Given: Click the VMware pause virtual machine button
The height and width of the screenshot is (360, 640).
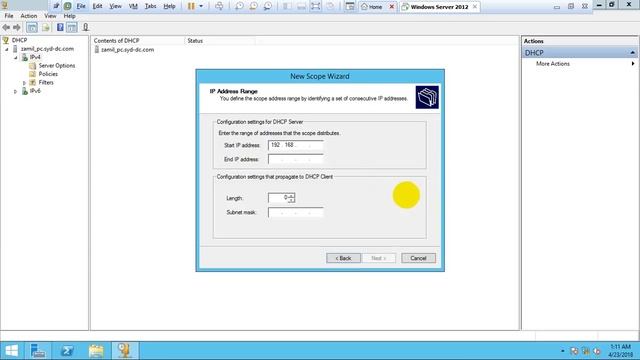Looking at the screenshot, I should pos(191,6).
